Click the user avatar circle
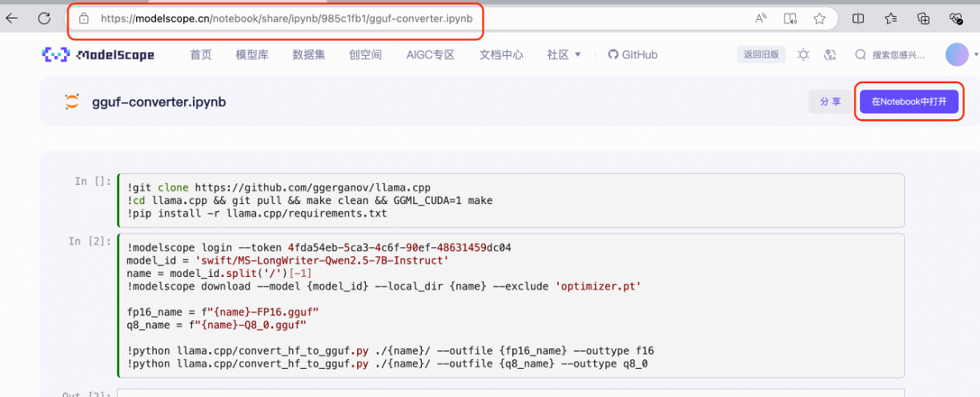Viewport: 980px width, 397px height. click(957, 54)
